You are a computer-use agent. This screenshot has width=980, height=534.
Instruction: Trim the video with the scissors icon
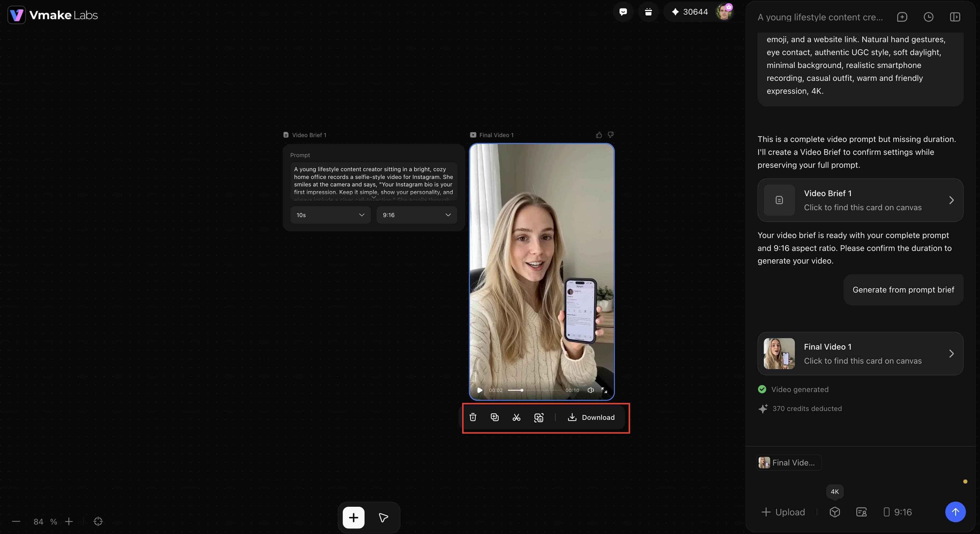pyautogui.click(x=516, y=417)
